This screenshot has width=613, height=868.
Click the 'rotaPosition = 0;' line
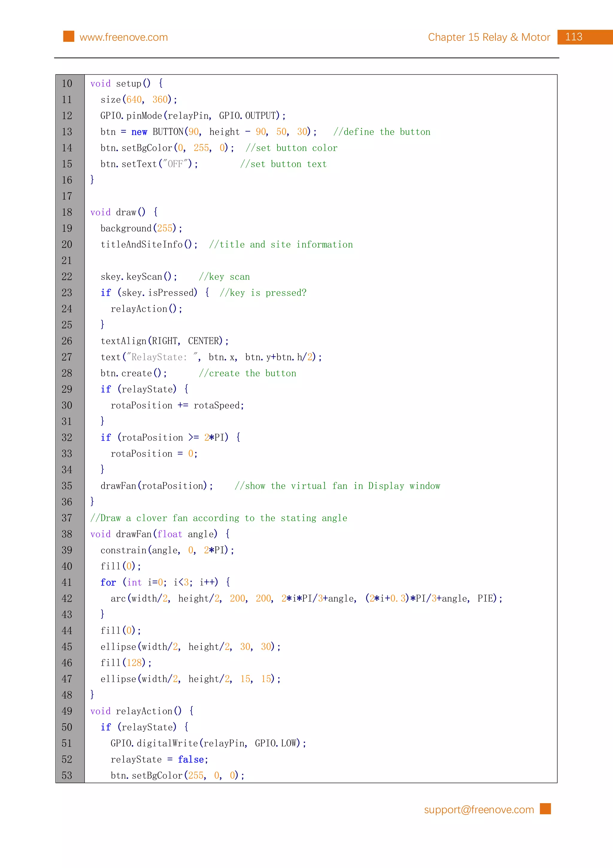pyautogui.click(x=154, y=454)
